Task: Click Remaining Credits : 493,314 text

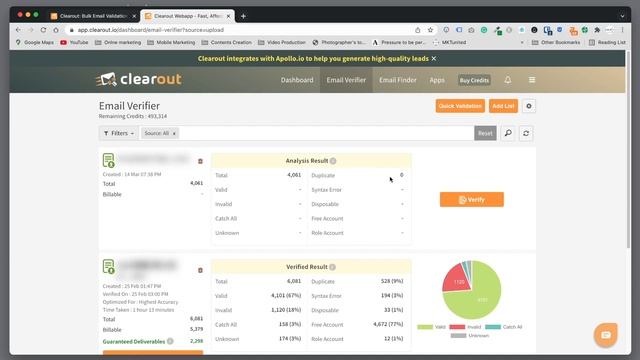Action: pyautogui.click(x=133, y=116)
